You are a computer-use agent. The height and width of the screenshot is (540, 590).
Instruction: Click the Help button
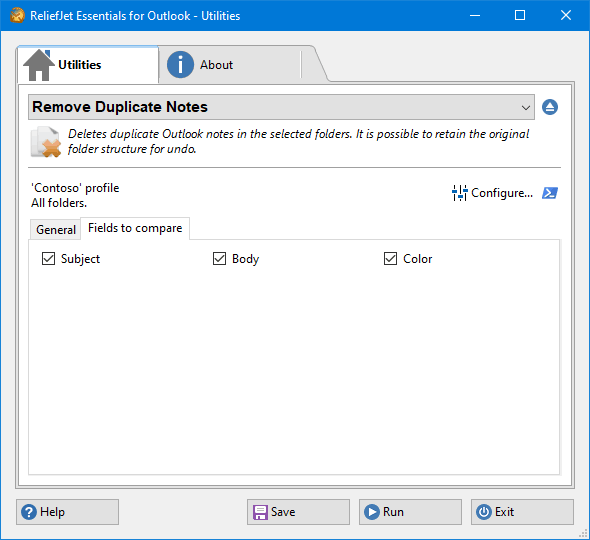pos(67,512)
